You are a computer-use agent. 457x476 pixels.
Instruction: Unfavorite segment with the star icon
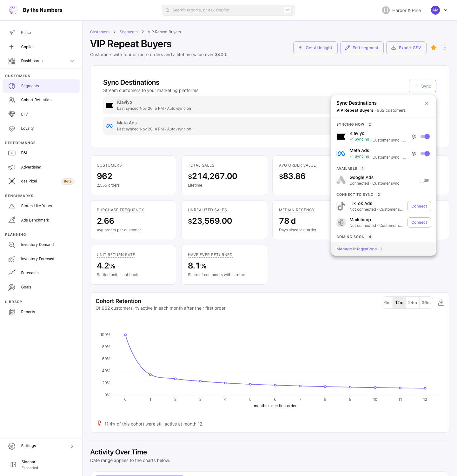(x=434, y=48)
